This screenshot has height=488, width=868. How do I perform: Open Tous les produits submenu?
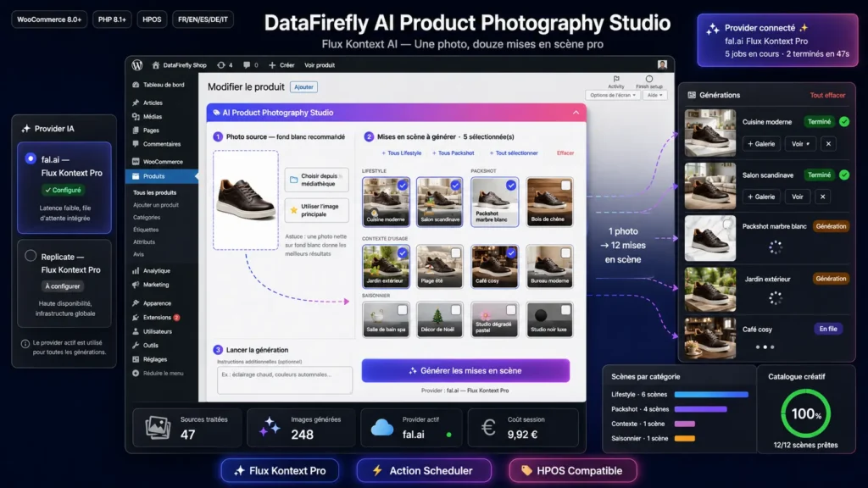pyautogui.click(x=154, y=192)
